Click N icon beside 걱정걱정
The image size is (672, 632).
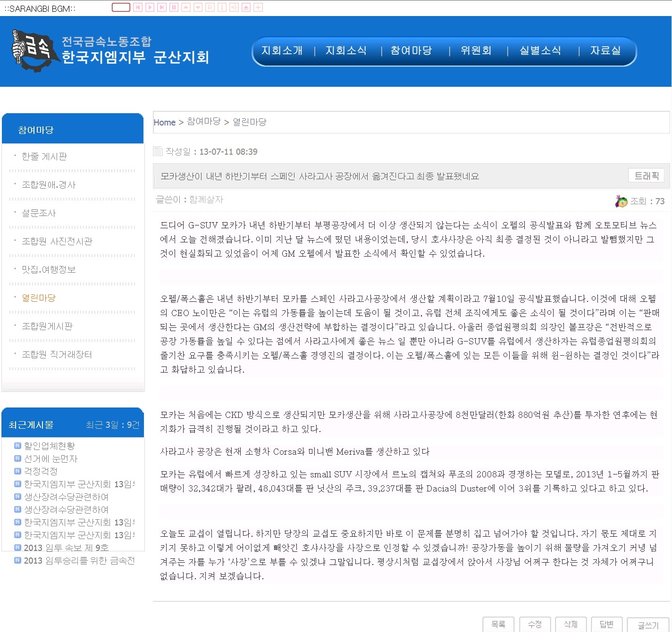click(x=17, y=471)
